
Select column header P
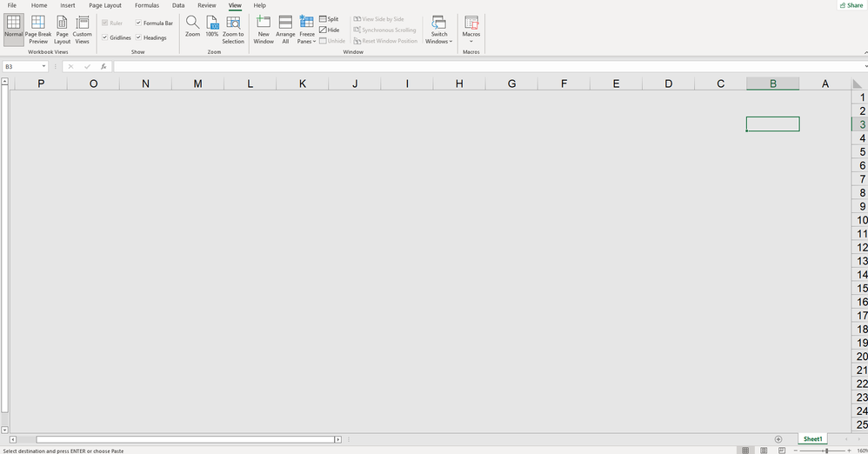click(x=41, y=83)
